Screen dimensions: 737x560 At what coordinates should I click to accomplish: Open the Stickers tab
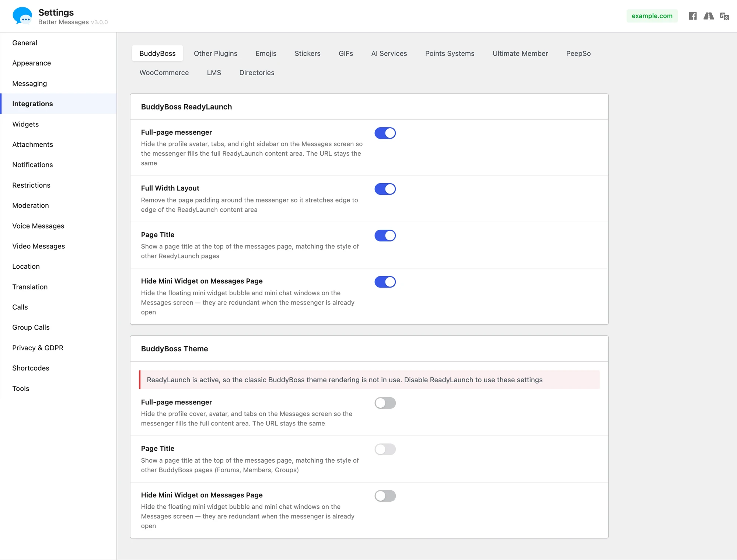pos(307,53)
